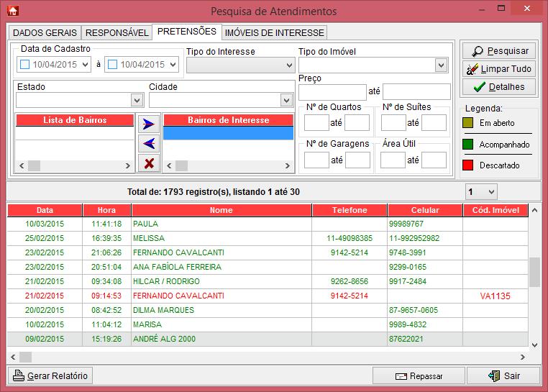Open the IMÓVEIS DE INTERESSE tab
This screenshot has width=548, height=392.
pos(274,32)
